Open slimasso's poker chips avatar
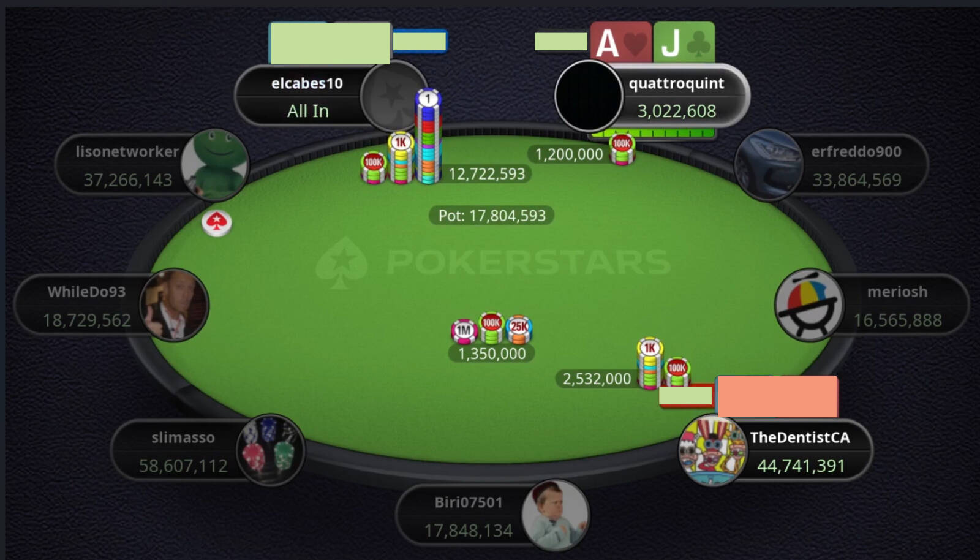This screenshot has width=980, height=560. point(270,450)
